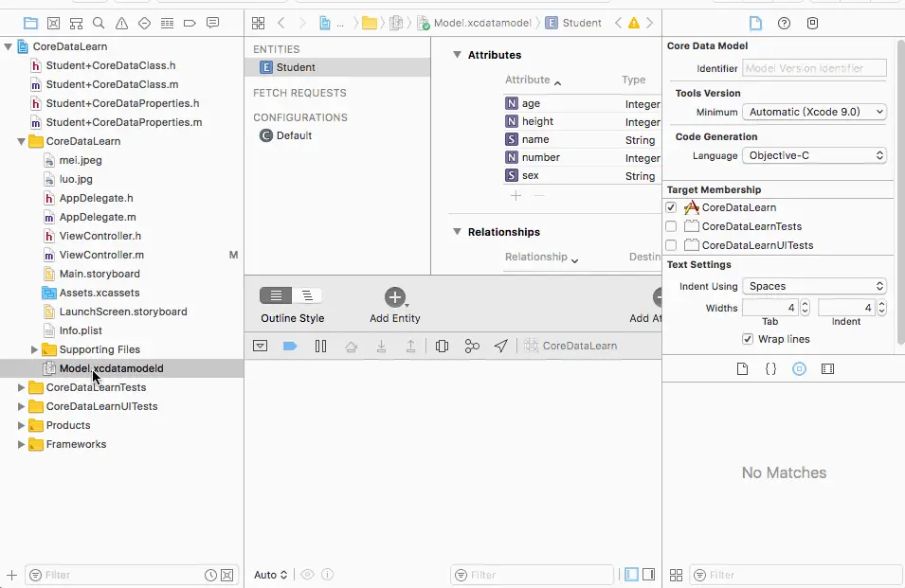Filter by recently modified files

point(210,575)
